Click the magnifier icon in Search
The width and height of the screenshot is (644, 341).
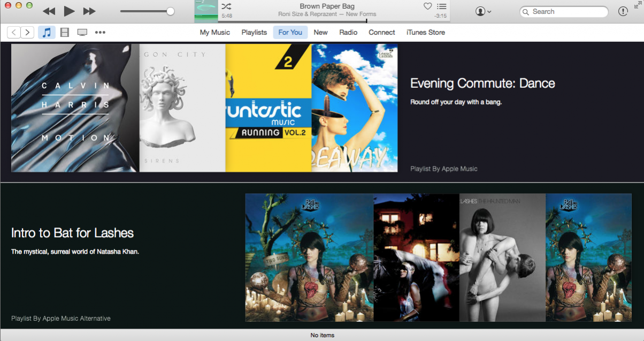point(526,11)
